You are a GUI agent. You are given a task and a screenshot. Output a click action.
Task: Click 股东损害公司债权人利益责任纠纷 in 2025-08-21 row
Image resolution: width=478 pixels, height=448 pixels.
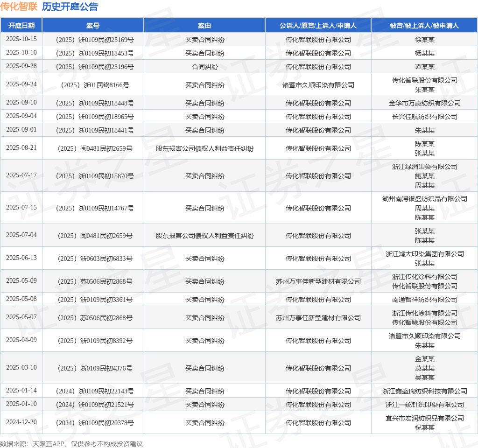coord(204,148)
